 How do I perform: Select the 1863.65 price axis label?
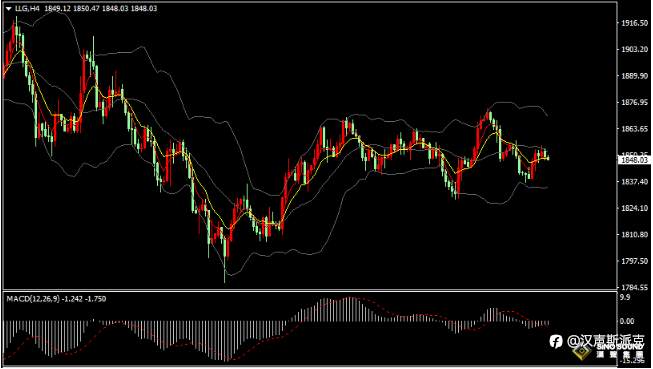point(634,129)
